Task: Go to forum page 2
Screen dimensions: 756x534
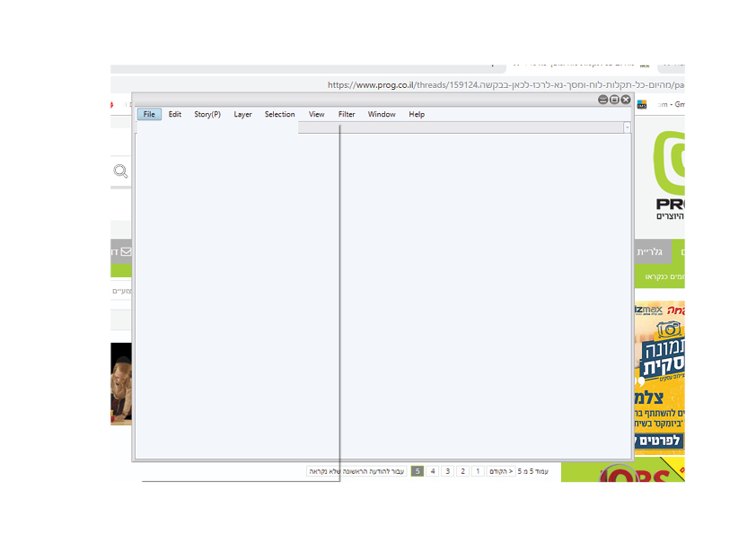Action: tap(463, 471)
